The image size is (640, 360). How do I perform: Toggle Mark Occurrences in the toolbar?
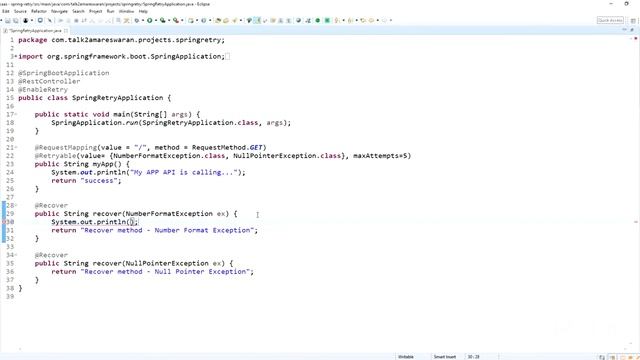pyautogui.click(x=257, y=20)
